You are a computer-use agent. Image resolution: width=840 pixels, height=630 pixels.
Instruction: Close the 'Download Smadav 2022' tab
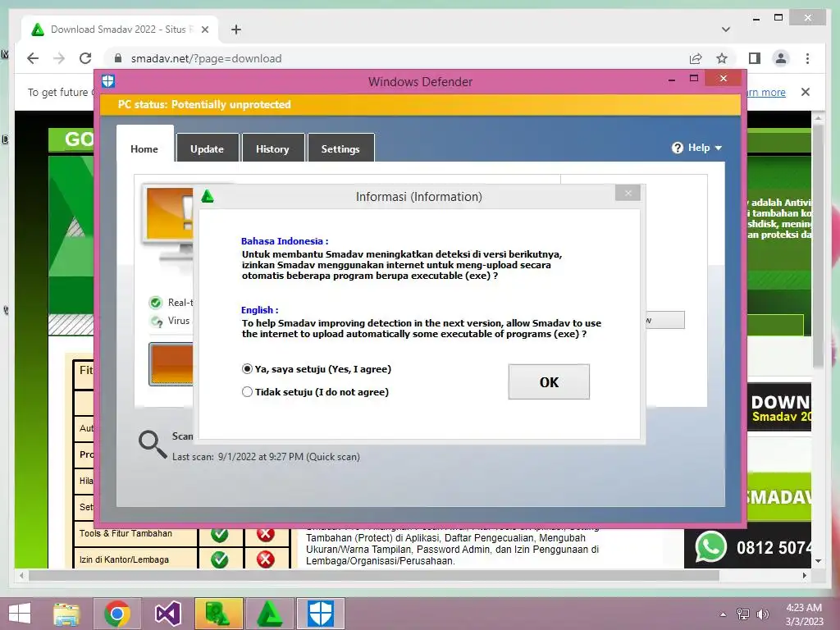pyautogui.click(x=204, y=30)
